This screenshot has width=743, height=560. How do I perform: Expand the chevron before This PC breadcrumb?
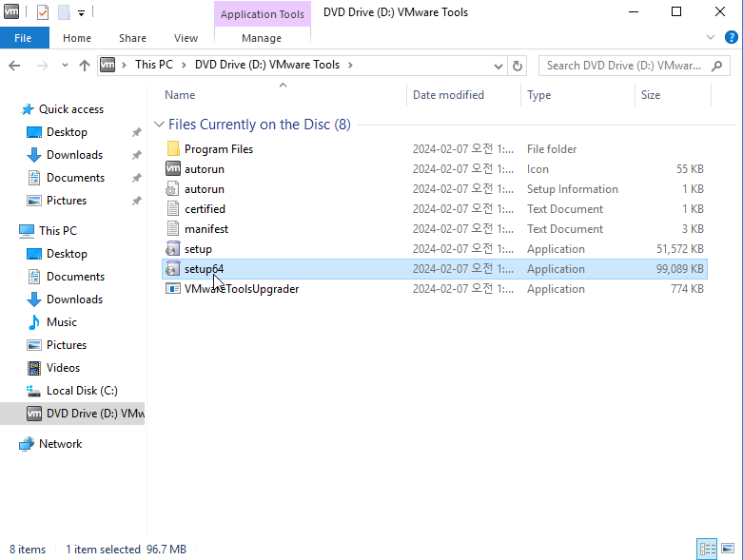tap(124, 65)
